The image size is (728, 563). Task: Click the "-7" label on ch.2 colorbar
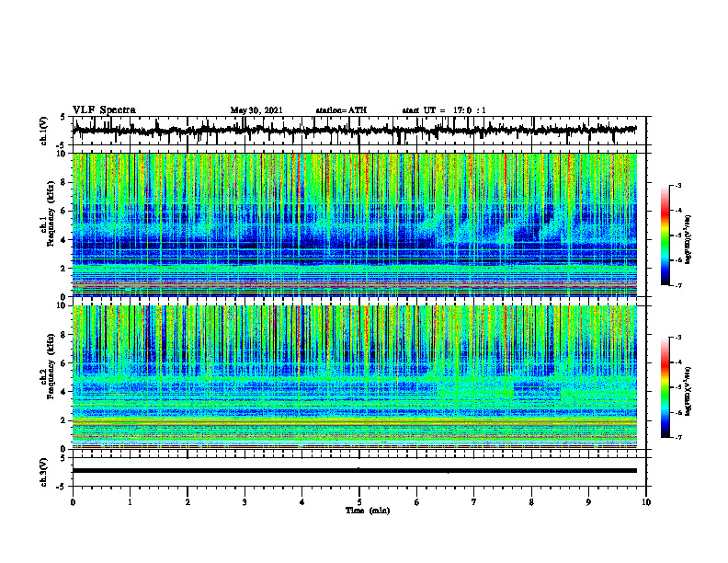pyautogui.click(x=677, y=437)
